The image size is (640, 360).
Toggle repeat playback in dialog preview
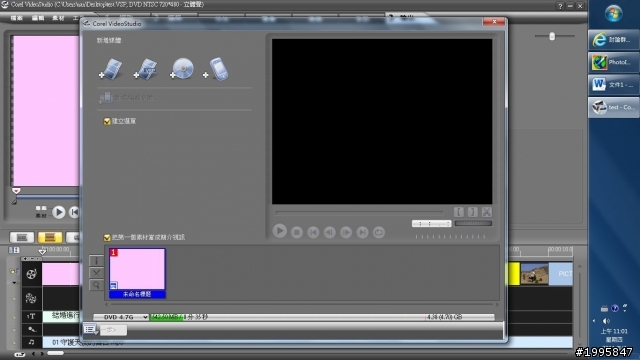click(x=379, y=232)
